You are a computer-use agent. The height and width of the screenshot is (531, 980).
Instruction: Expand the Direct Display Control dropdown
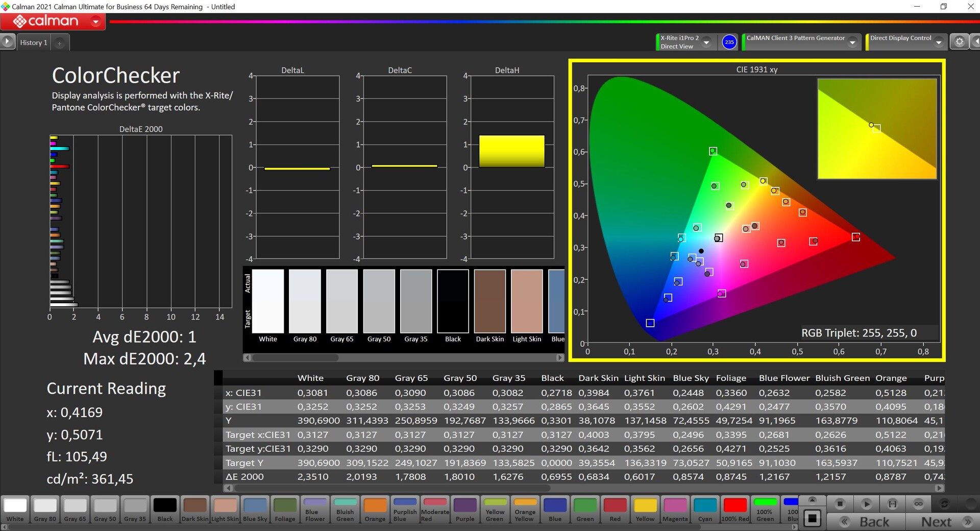[x=938, y=42]
